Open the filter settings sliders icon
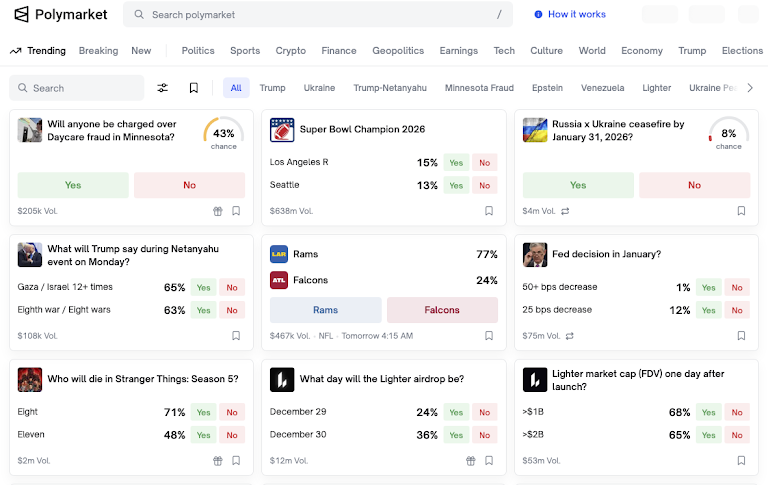This screenshot has width=768, height=485. coord(163,88)
